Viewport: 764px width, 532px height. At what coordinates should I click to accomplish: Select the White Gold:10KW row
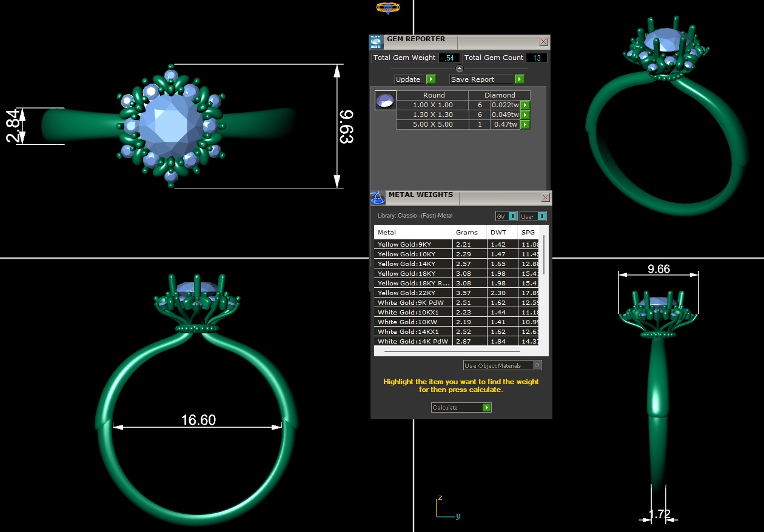click(x=457, y=322)
